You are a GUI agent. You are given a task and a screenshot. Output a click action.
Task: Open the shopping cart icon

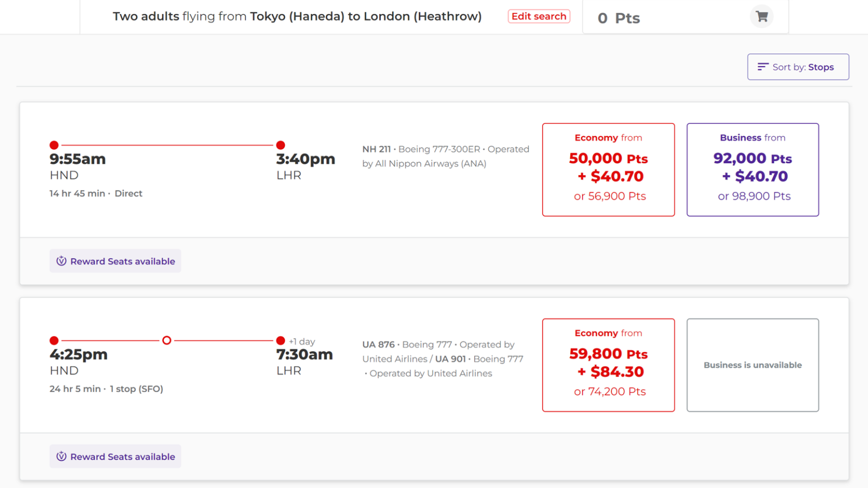point(761,16)
